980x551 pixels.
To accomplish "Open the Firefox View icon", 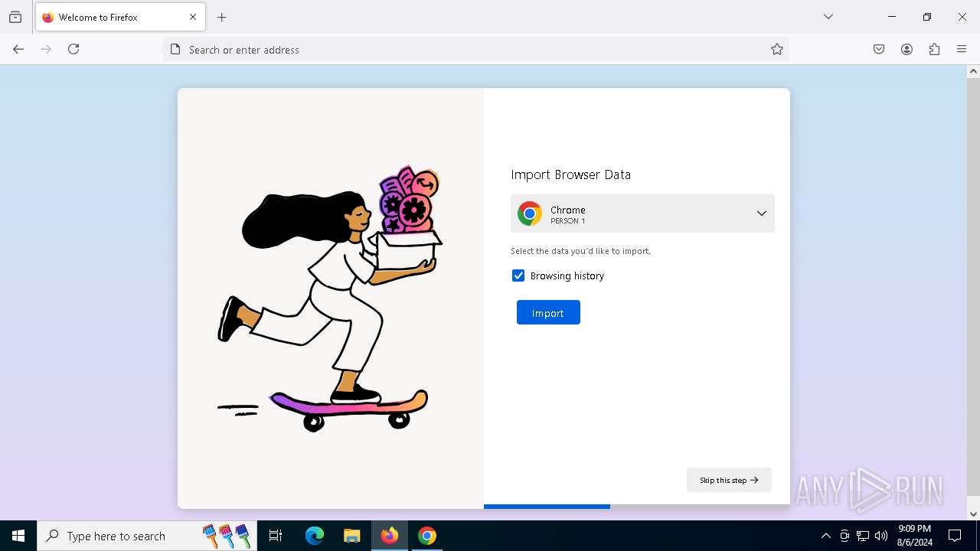I will coord(15,17).
